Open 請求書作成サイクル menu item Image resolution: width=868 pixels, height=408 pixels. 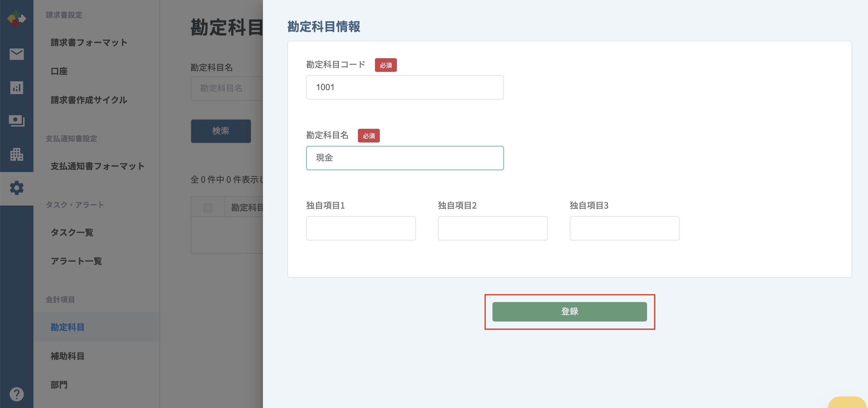pos(89,100)
